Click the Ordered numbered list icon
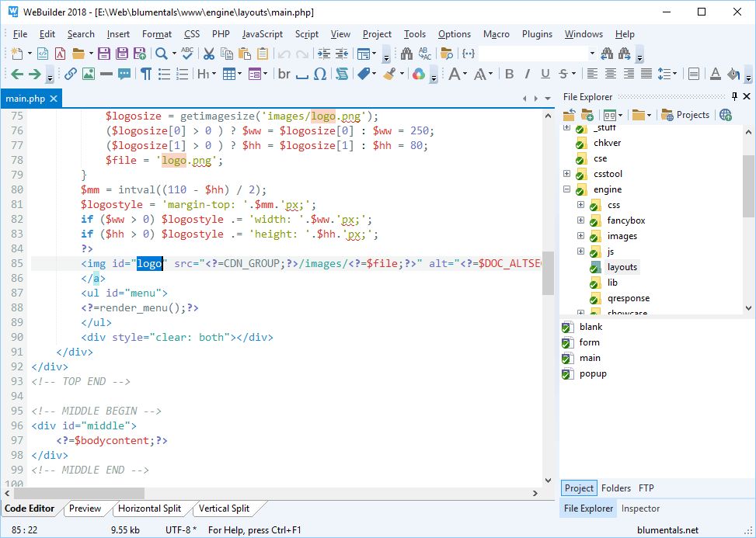756x538 pixels. click(x=182, y=74)
